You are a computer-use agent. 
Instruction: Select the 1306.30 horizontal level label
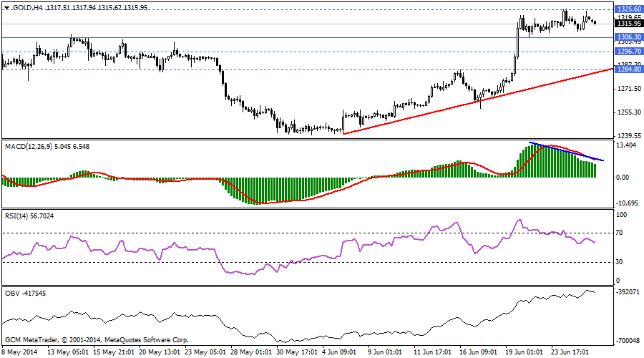point(629,37)
